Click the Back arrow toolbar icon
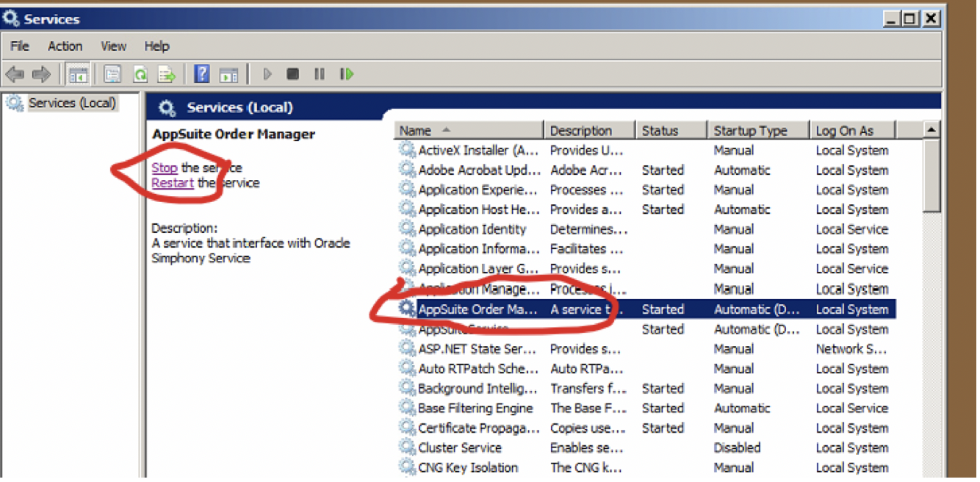 tap(15, 74)
